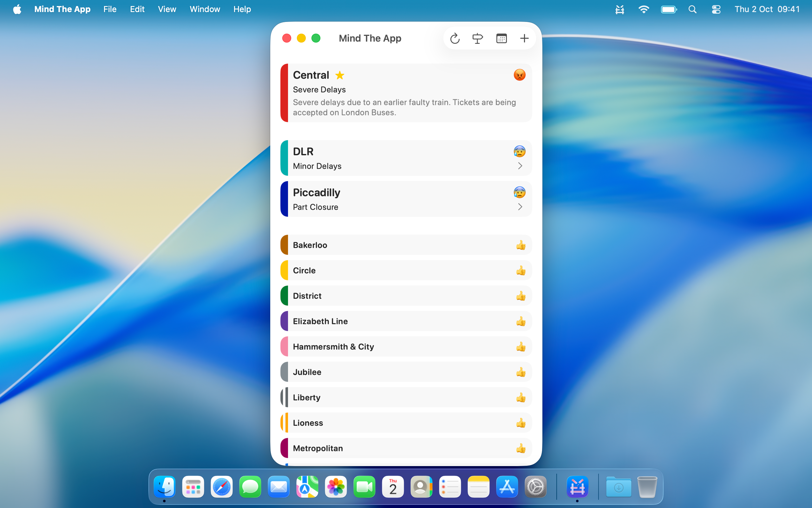Open the File menu
812x508 pixels.
click(110, 9)
